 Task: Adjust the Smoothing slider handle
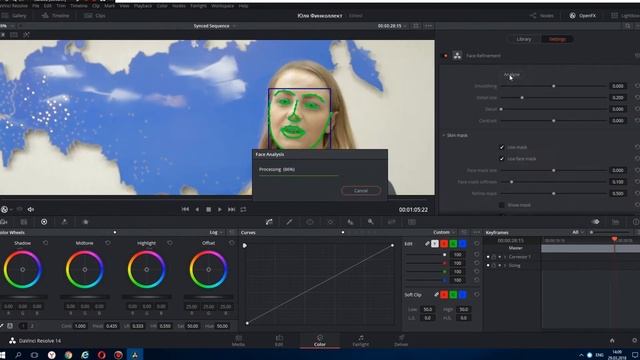(553, 86)
